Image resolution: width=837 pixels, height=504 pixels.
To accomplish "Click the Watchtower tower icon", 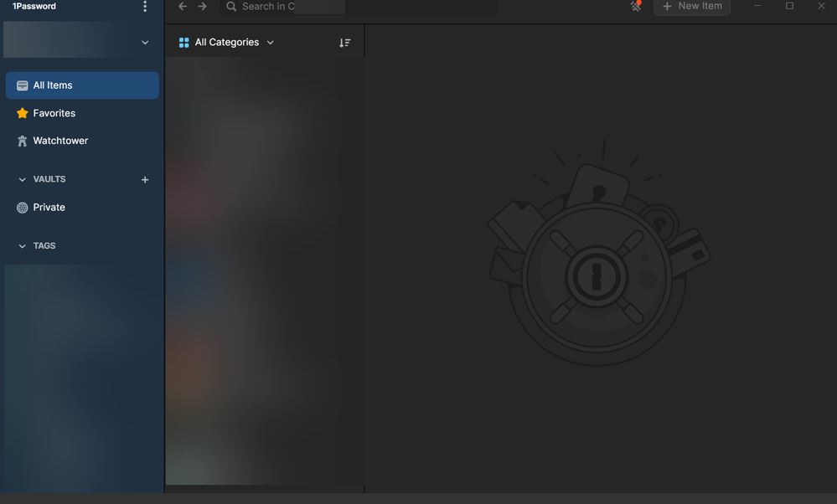I will [23, 141].
